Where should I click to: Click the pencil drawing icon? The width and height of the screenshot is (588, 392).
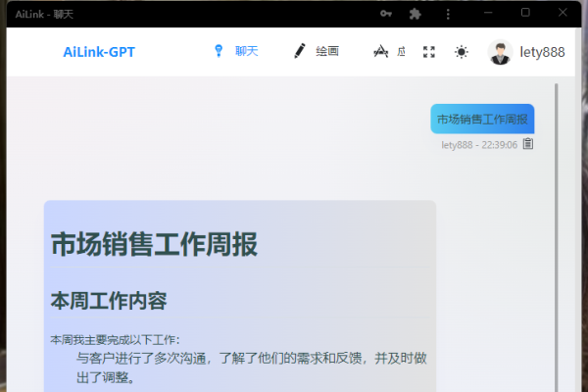click(299, 51)
